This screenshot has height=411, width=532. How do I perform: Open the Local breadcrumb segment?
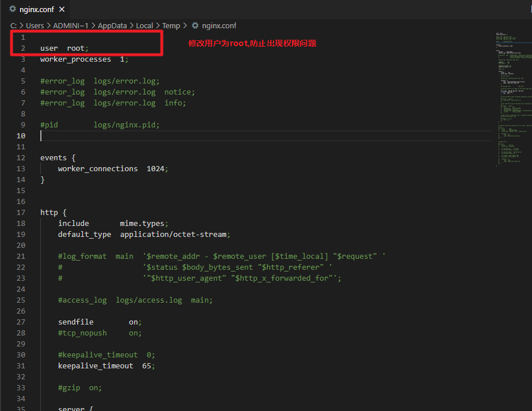[x=145, y=26]
